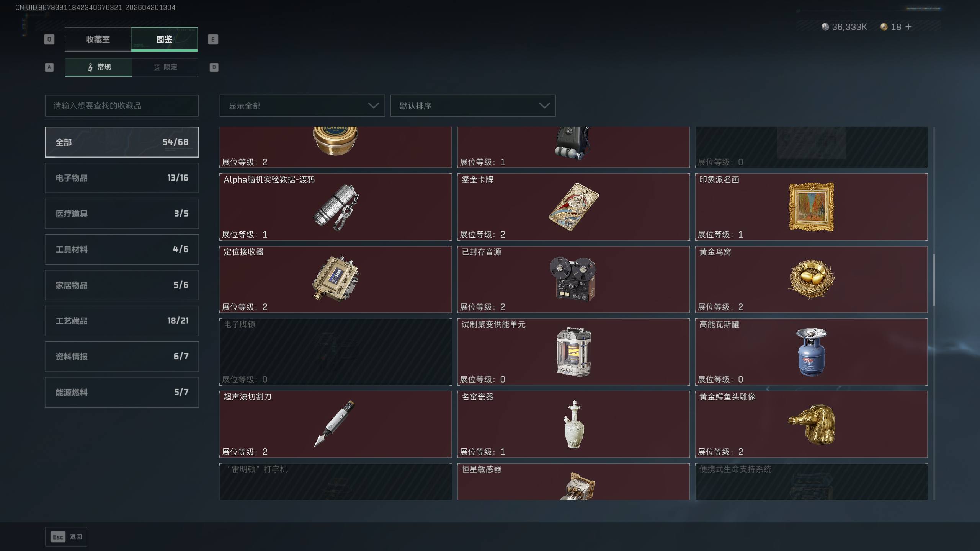Click the plus icon beside gold currency
The height and width of the screenshot is (551, 980).
tap(908, 27)
